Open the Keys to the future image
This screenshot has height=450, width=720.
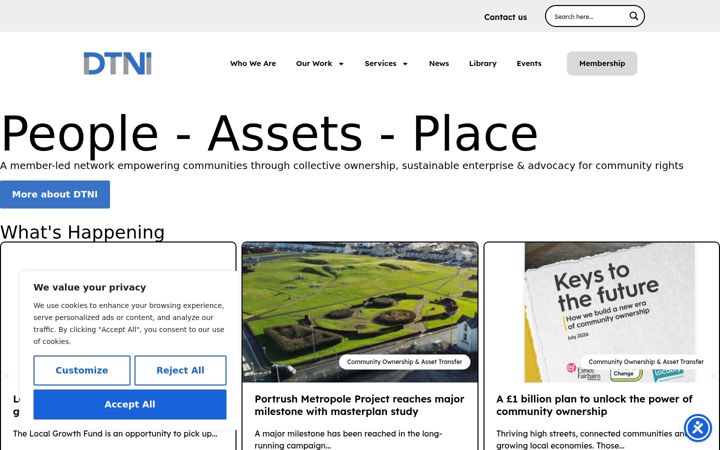point(609,312)
